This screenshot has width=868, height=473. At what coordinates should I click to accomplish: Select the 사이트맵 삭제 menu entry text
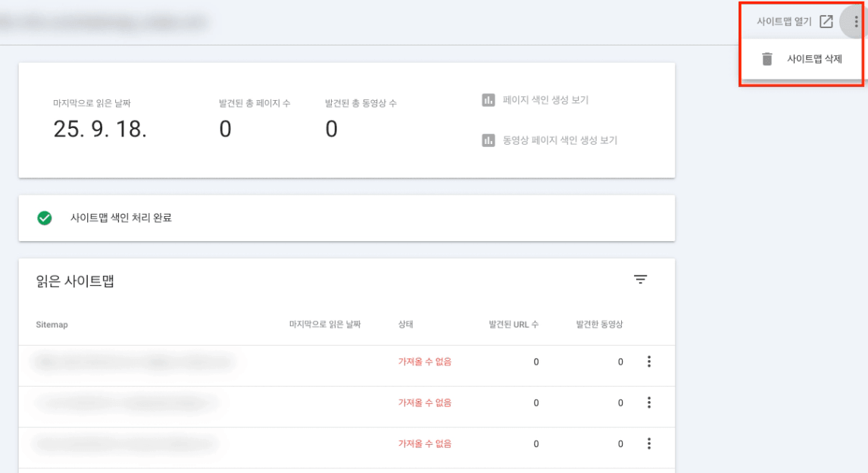click(x=814, y=58)
